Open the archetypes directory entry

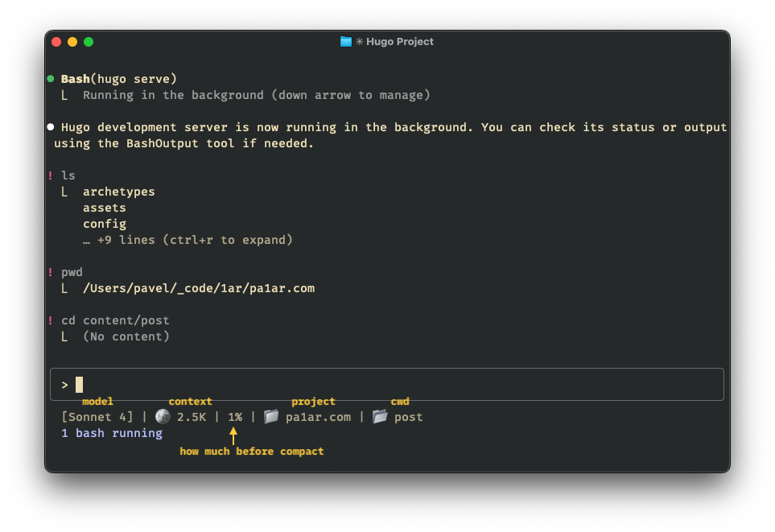coord(118,191)
